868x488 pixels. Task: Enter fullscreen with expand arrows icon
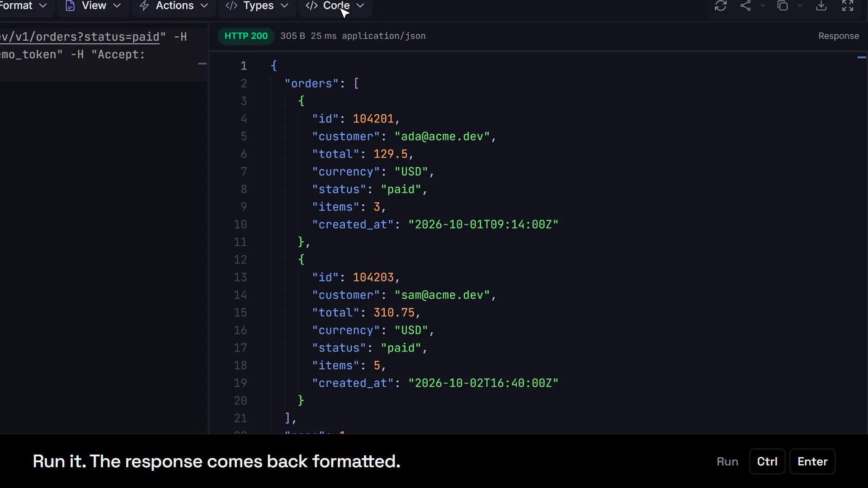pyautogui.click(x=848, y=5)
